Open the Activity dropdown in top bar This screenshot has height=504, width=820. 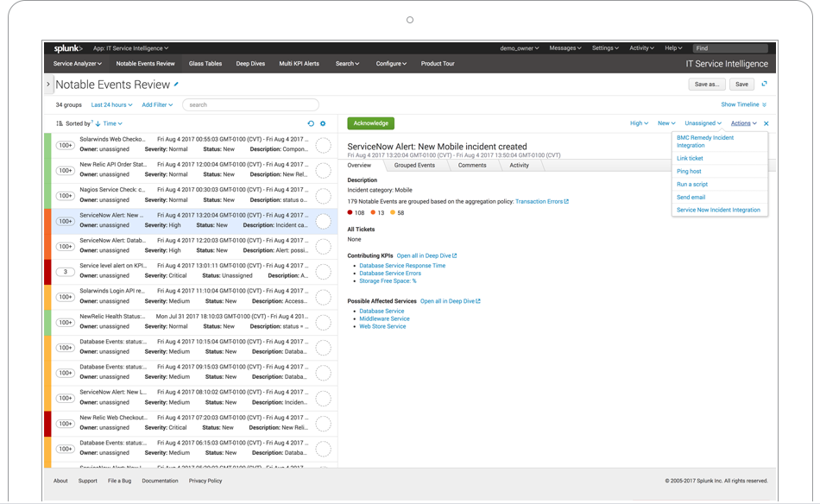pos(641,48)
